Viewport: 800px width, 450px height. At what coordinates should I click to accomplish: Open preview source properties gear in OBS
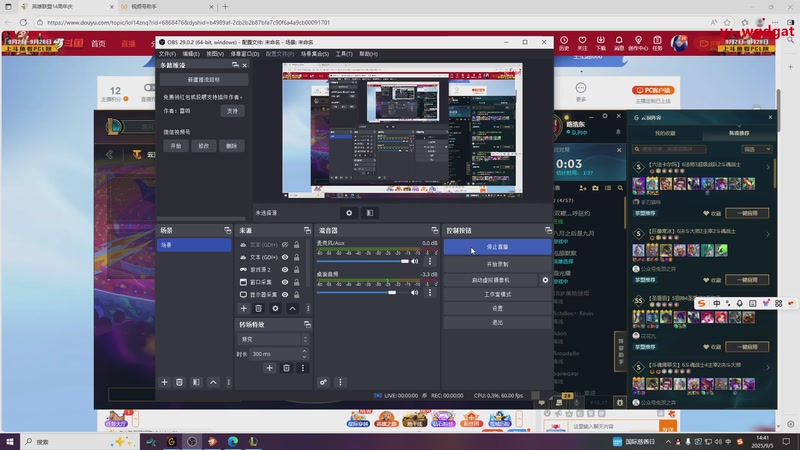point(349,213)
